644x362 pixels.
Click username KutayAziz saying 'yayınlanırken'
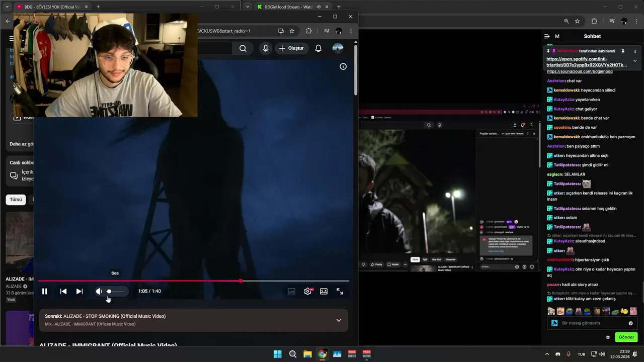click(564, 100)
